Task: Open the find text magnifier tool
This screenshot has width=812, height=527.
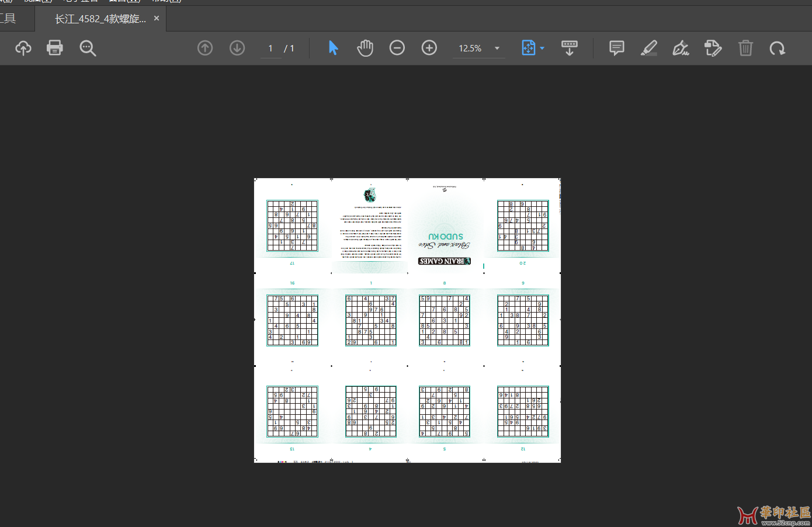Action: (88, 48)
